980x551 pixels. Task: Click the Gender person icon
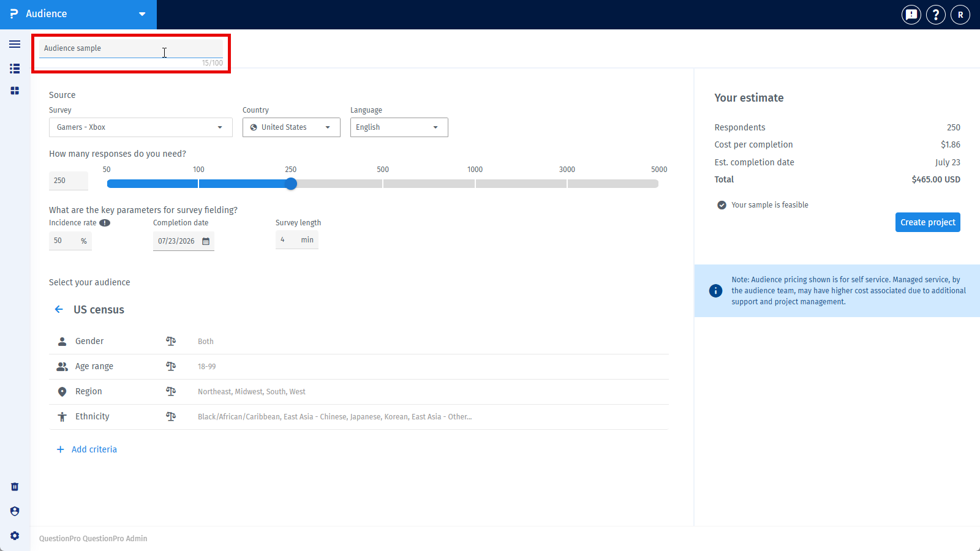[62, 341]
